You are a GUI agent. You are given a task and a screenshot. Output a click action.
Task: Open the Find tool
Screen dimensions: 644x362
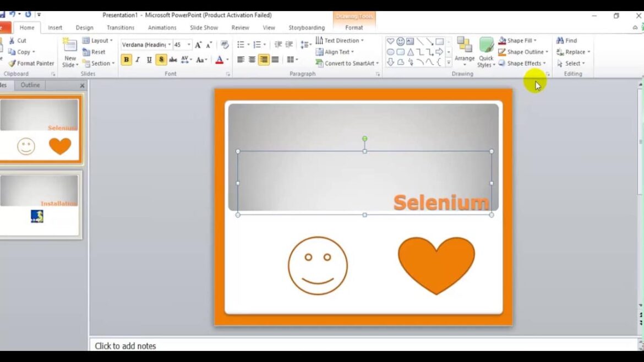click(566, 40)
